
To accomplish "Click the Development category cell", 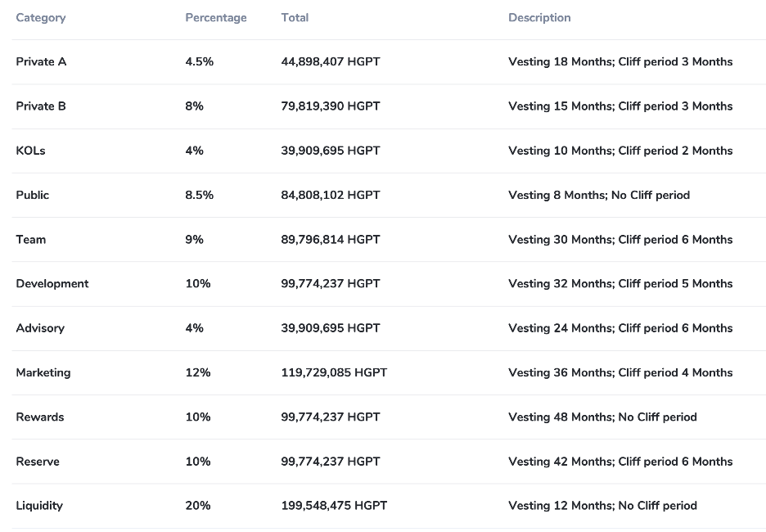I will coord(52,283).
